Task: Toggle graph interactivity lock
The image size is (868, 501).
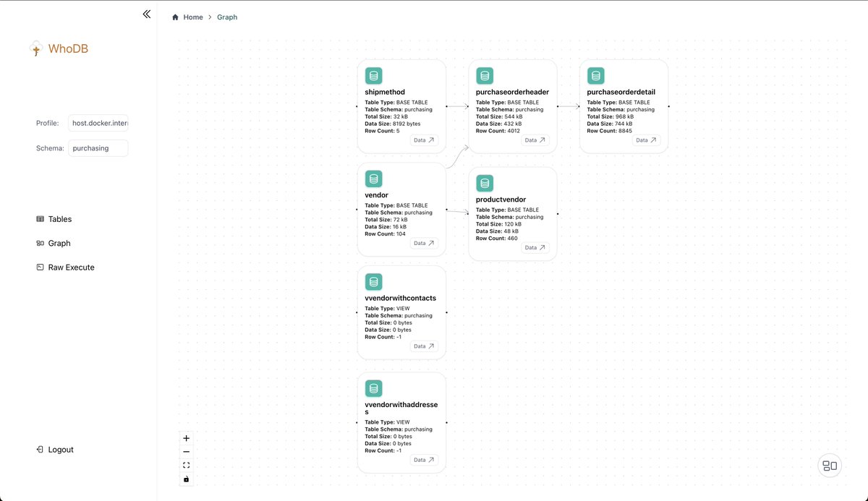Action: click(x=187, y=479)
